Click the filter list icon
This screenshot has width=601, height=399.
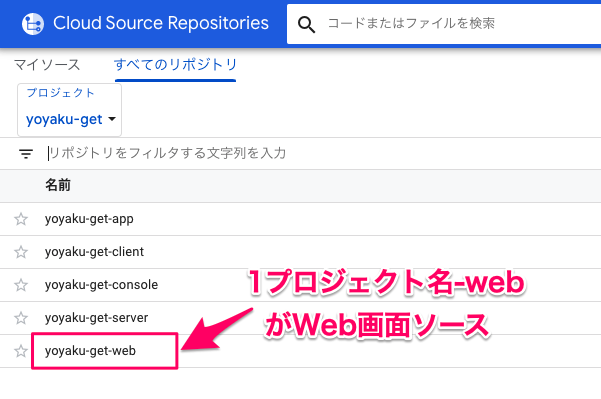click(x=26, y=154)
